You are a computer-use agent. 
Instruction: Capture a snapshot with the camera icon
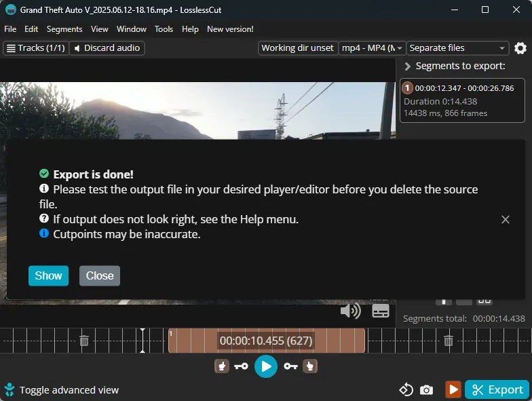[426, 389]
